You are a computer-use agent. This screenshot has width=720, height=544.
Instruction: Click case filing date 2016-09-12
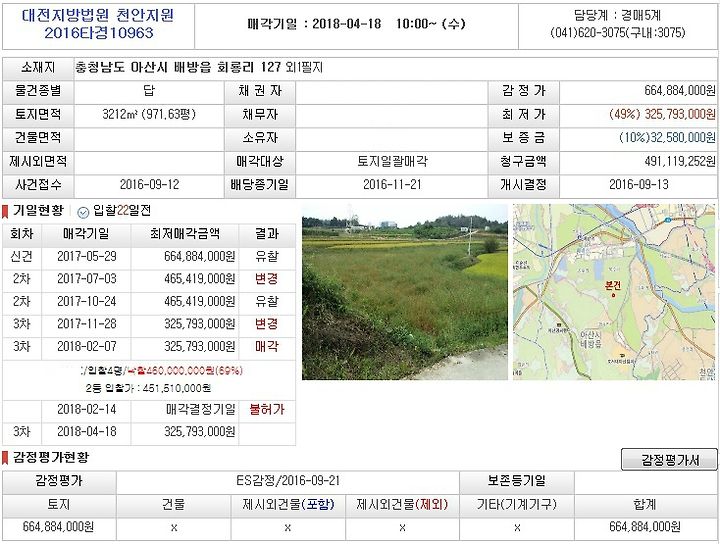pyautogui.click(x=149, y=185)
